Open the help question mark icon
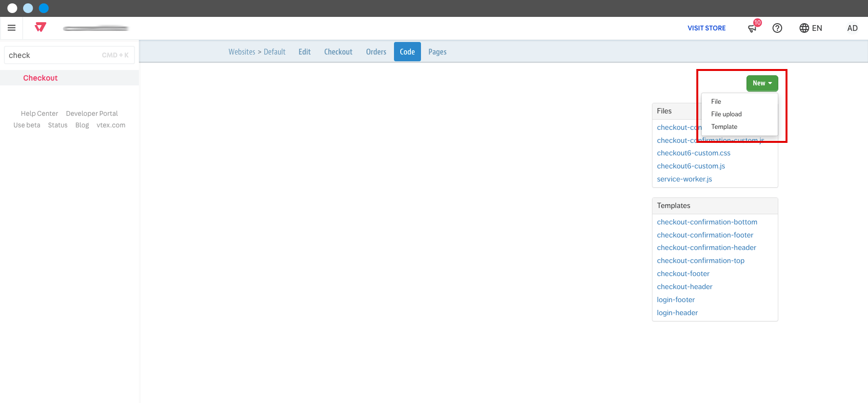 coord(777,28)
